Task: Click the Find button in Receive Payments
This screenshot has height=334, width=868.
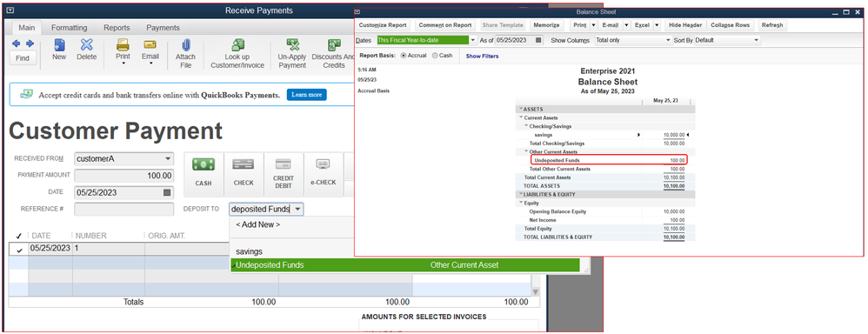Action: tap(22, 58)
